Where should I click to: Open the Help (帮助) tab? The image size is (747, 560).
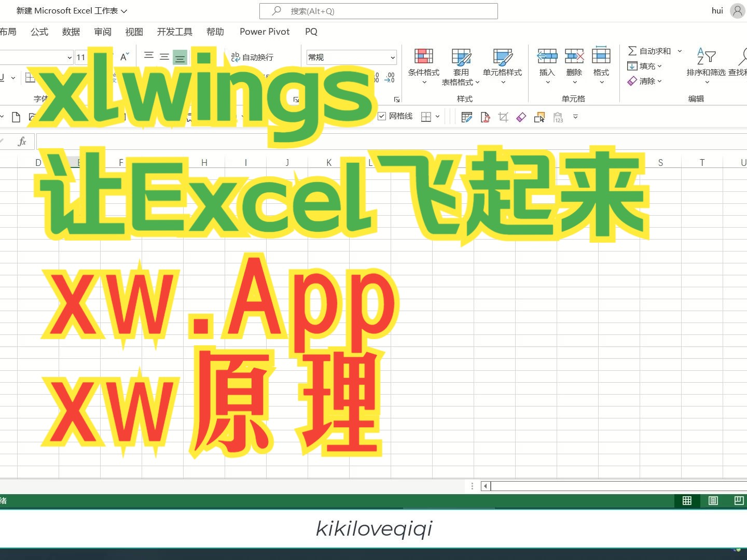(215, 32)
